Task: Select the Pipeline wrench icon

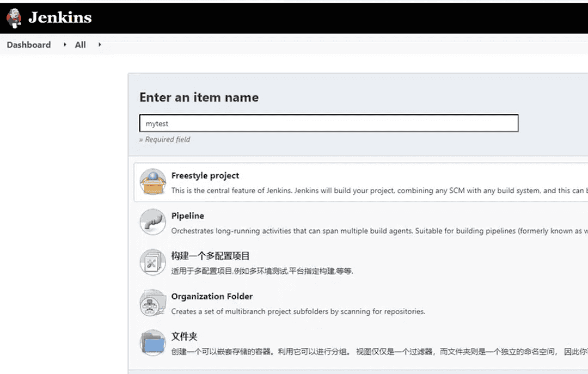Action: pos(152,222)
